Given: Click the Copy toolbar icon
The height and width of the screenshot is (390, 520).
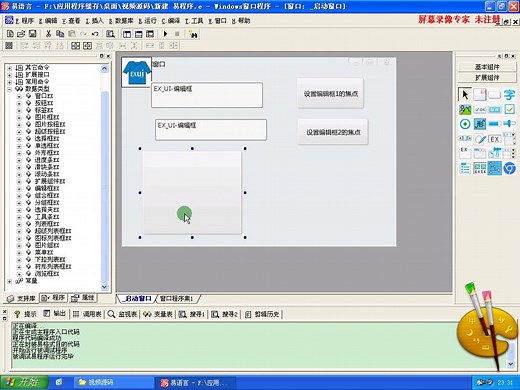Looking at the screenshot, I should [60, 34].
